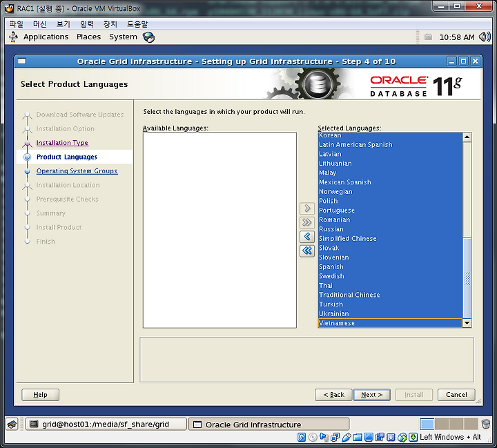Image resolution: width=497 pixels, height=448 pixels.
Task: Click the drive indicator icon left of the clock
Action: 428,37
